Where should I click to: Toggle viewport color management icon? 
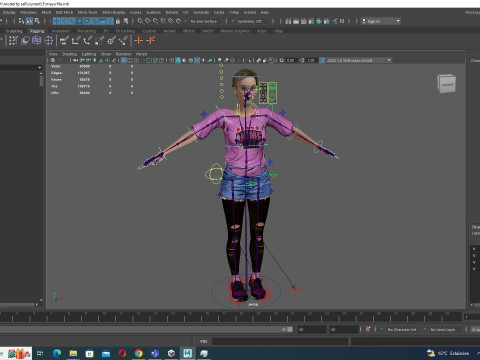pyautogui.click(x=322, y=60)
